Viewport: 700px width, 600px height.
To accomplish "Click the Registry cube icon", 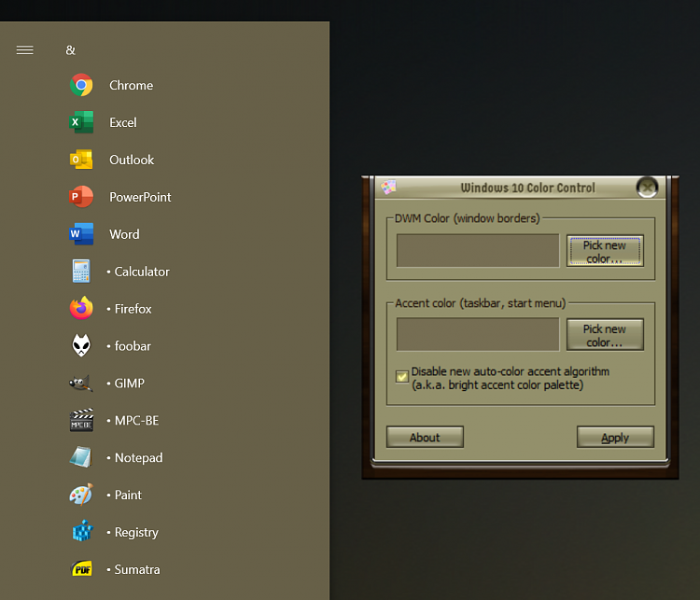I will [x=82, y=531].
